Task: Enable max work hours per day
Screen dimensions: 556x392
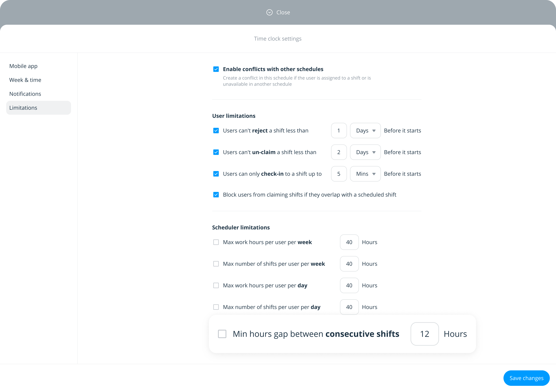Action: (x=216, y=285)
